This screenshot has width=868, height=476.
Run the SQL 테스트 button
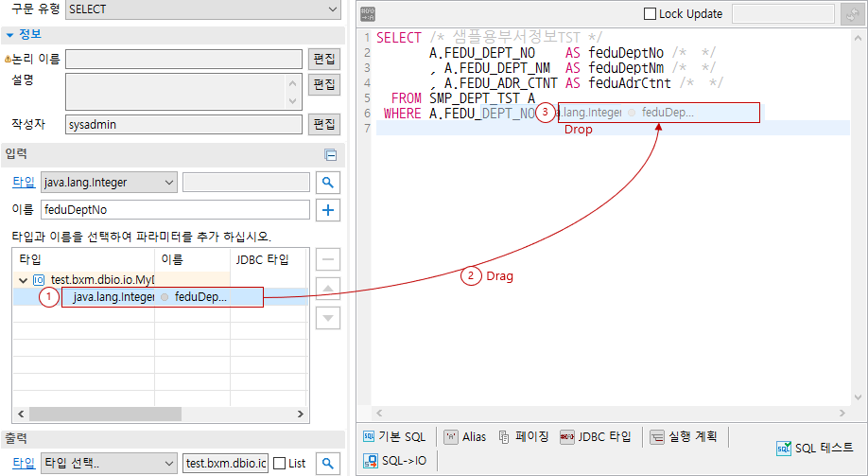coord(814,448)
